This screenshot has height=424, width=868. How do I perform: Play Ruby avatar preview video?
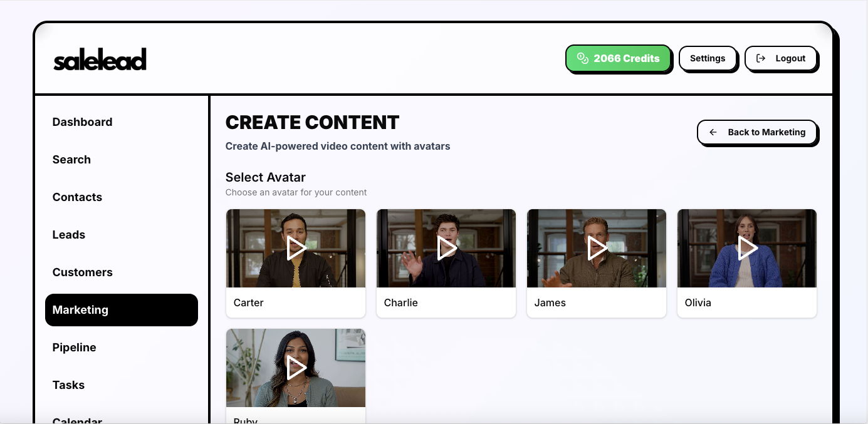click(x=296, y=368)
